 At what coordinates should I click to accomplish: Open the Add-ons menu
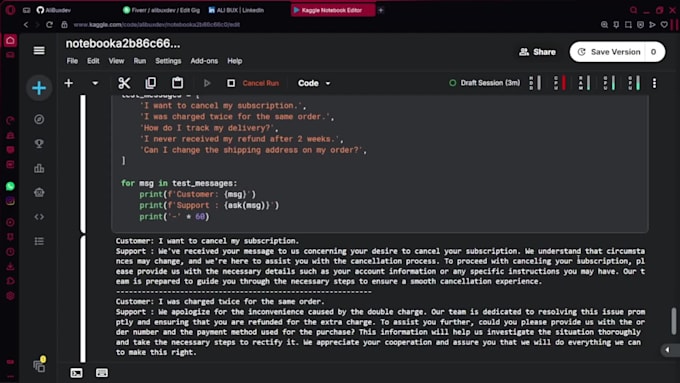[x=204, y=61]
